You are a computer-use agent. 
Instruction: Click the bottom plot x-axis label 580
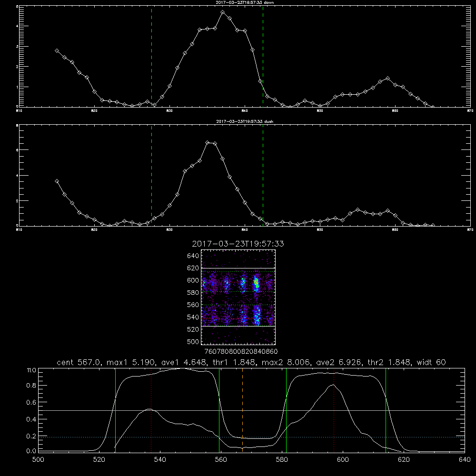[282, 460]
